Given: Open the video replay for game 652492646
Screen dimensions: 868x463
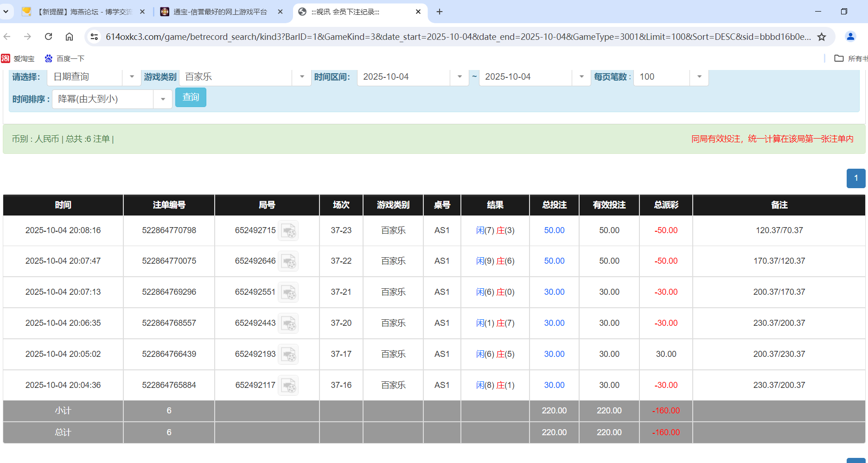Looking at the screenshot, I should [x=288, y=261].
